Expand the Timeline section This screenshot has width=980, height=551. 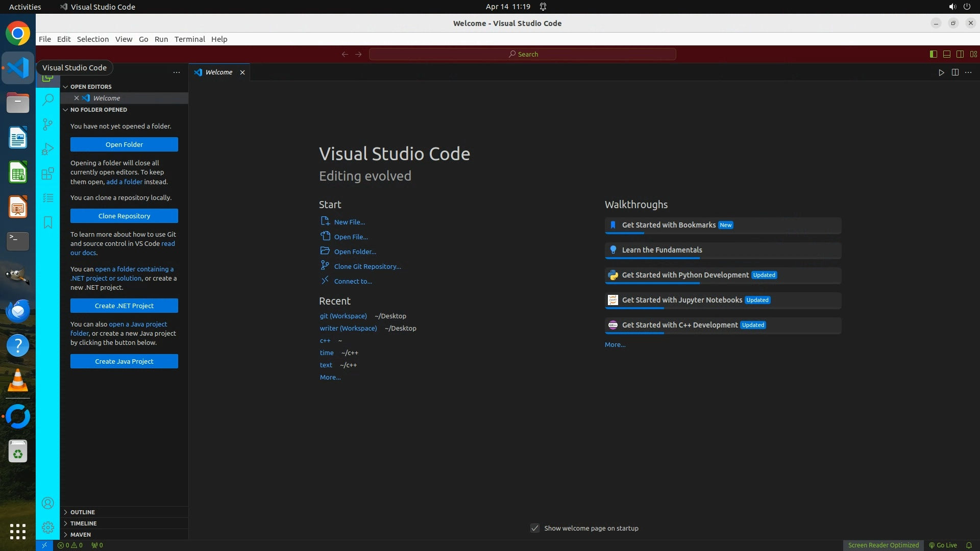[83, 523]
